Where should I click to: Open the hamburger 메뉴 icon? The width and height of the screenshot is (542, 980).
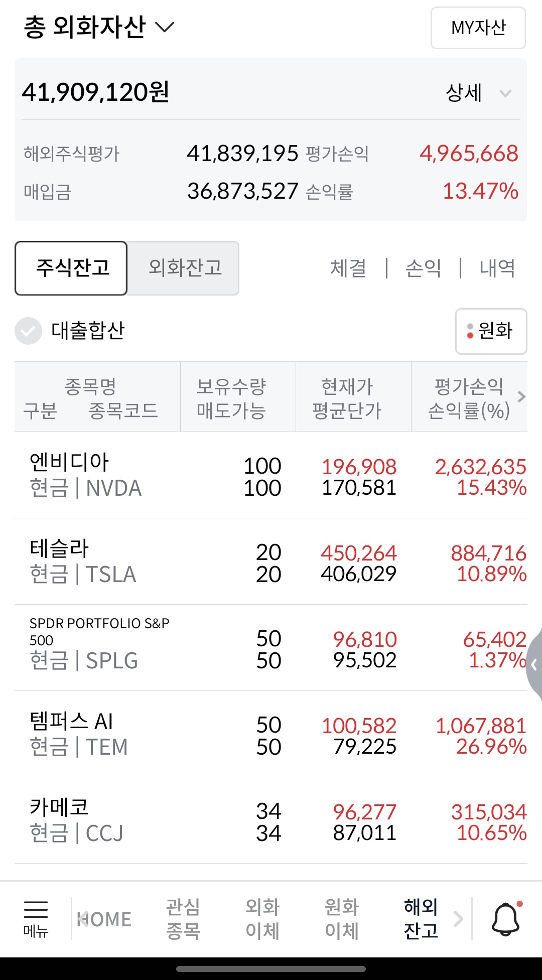(x=36, y=918)
